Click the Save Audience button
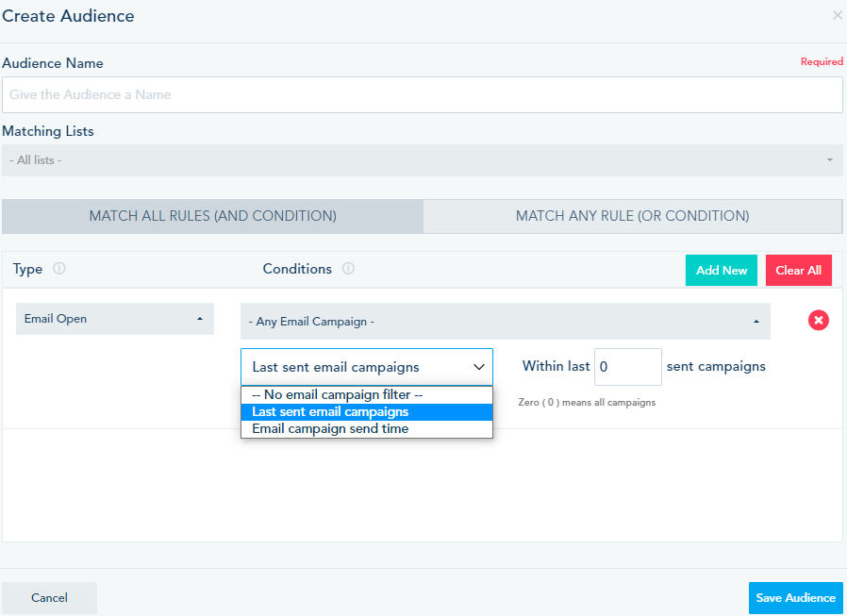This screenshot has height=616, width=847. coord(795,598)
